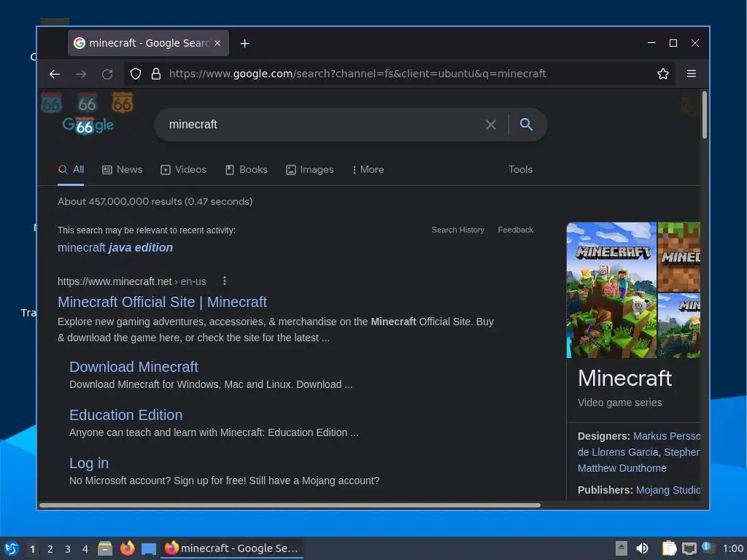The height and width of the screenshot is (560, 747).
Task: Switch to workspace 4 in the taskbar
Action: 85,549
